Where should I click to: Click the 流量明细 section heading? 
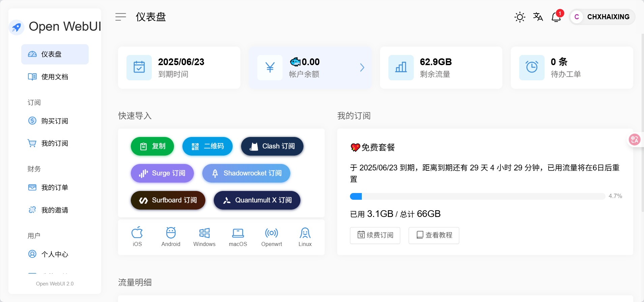135,282
